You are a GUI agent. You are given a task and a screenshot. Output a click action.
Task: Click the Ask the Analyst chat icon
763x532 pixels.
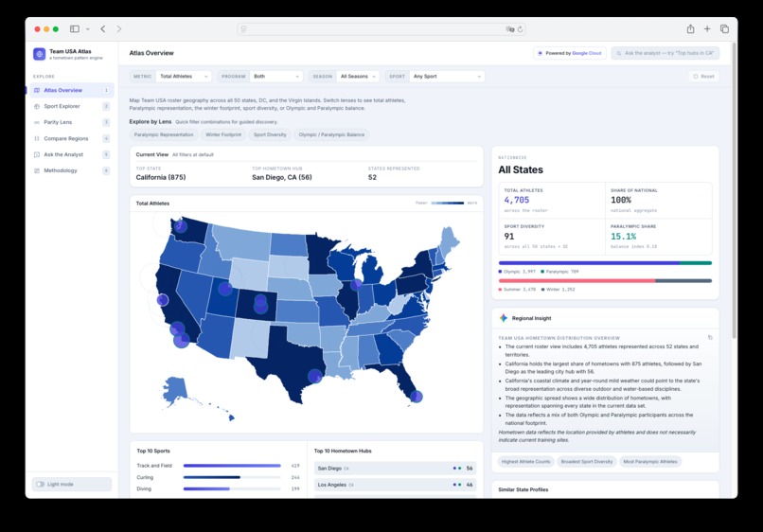coord(37,155)
